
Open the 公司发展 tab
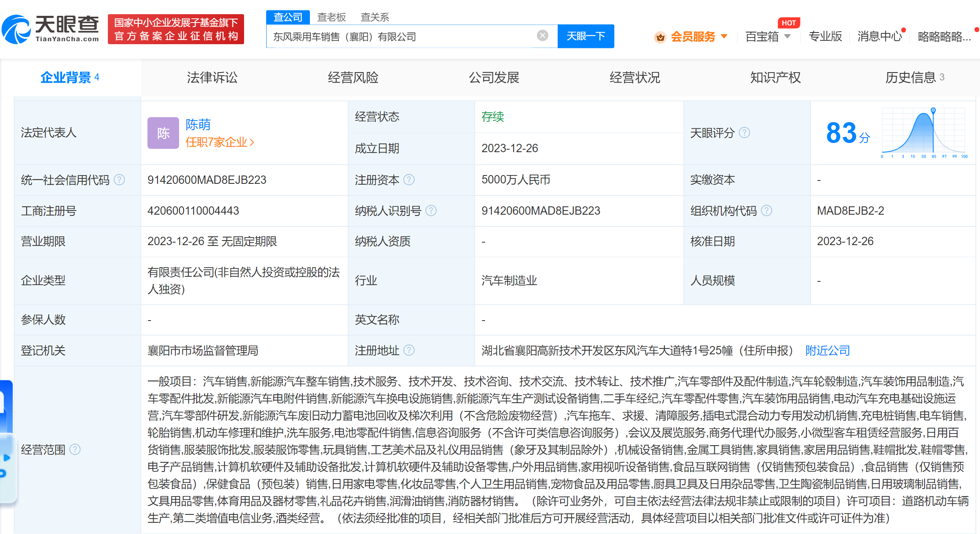pyautogui.click(x=494, y=78)
